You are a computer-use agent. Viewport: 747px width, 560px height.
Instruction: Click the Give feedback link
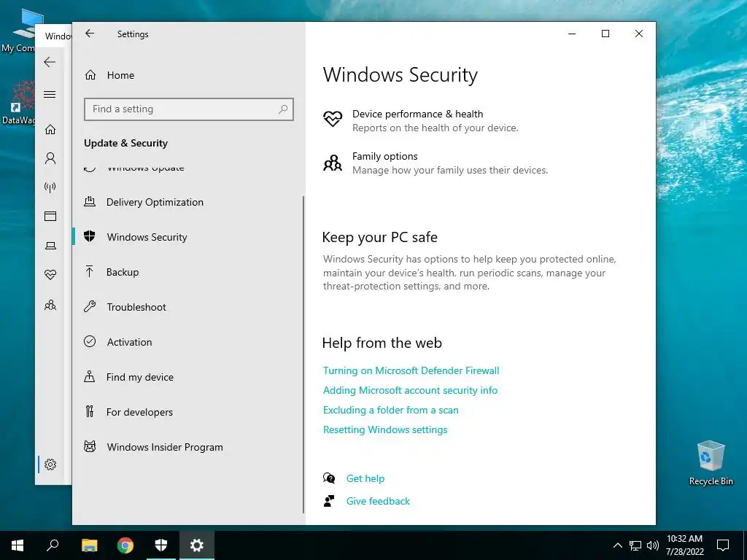[378, 501]
